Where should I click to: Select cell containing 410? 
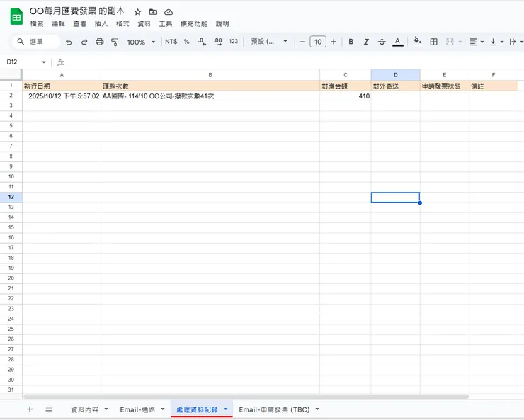click(346, 96)
